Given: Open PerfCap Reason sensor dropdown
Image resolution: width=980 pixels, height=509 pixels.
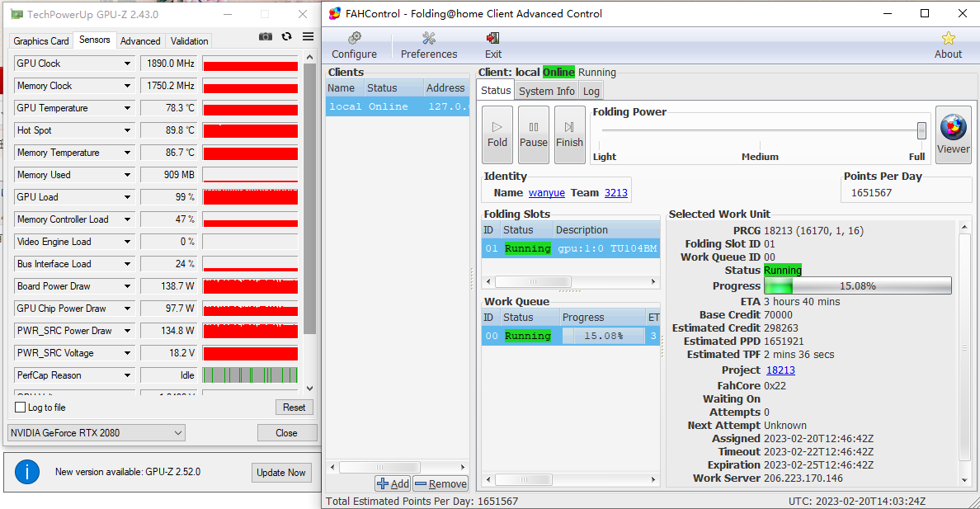Looking at the screenshot, I should 128,375.
